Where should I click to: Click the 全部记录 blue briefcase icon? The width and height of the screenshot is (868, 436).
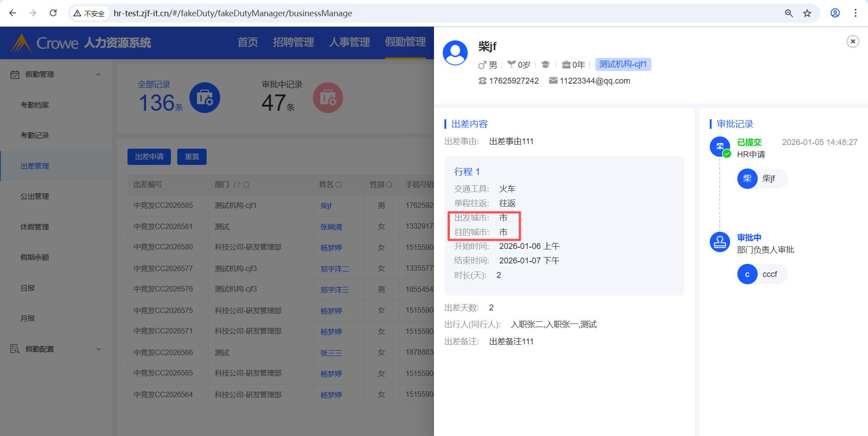(205, 98)
